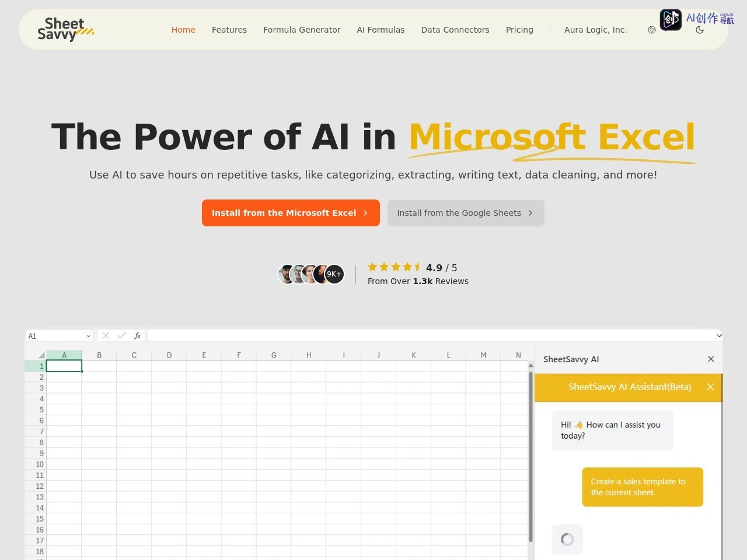Select row 1 header

point(36,366)
